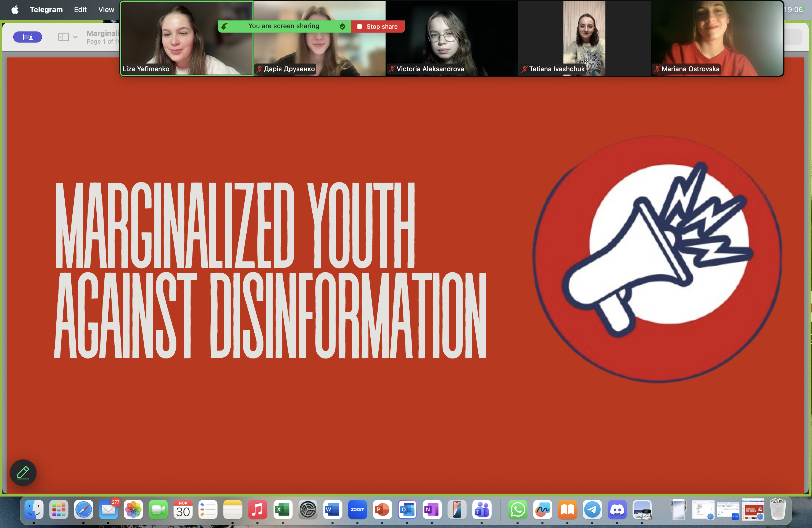The image size is (812, 528).
Task: Open WhatsApp from the dock
Action: [x=518, y=509]
